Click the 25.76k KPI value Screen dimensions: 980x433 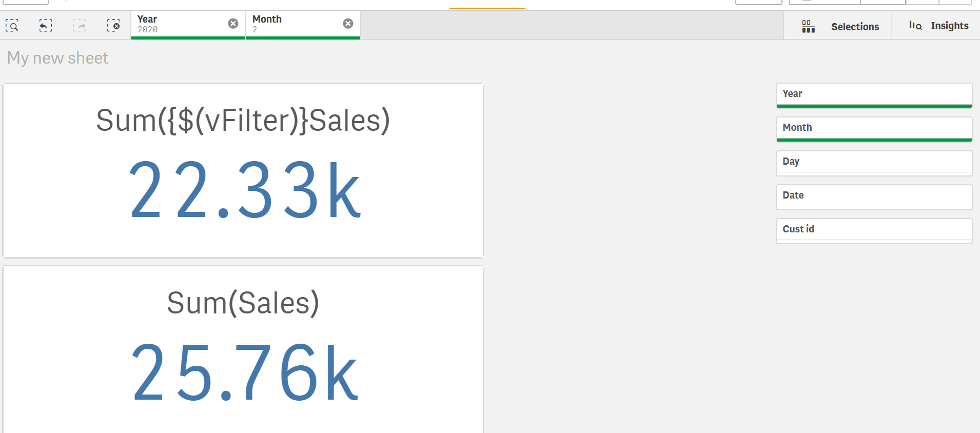245,373
